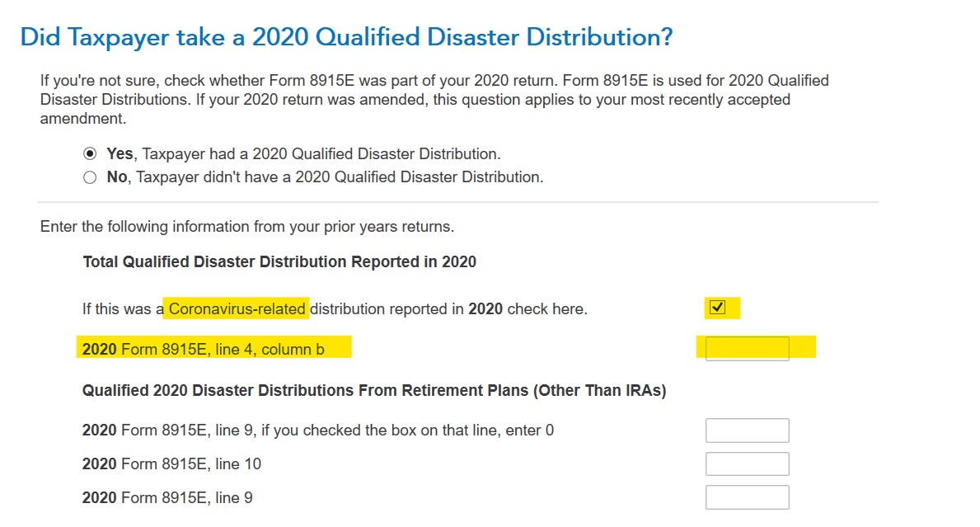This screenshot has height=527, width=980.
Task: Click the 'if you checked the box on that line, enter 0' label
Action: [x=407, y=431]
